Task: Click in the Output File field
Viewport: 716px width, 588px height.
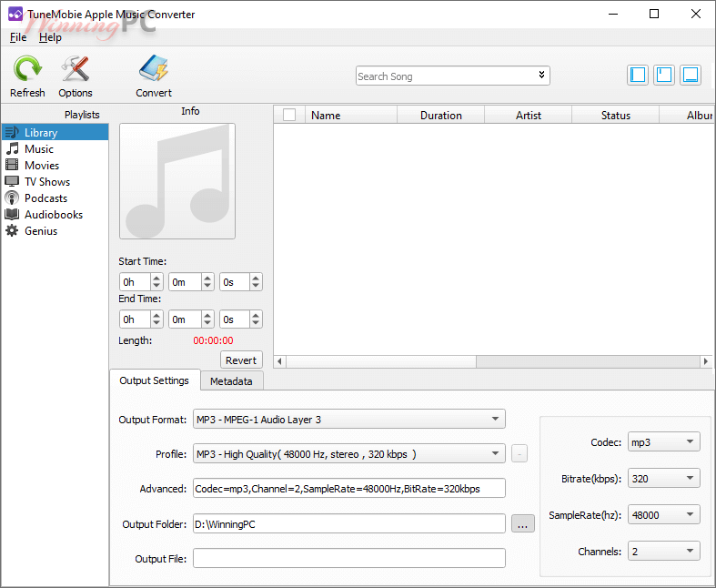Action: [x=348, y=558]
